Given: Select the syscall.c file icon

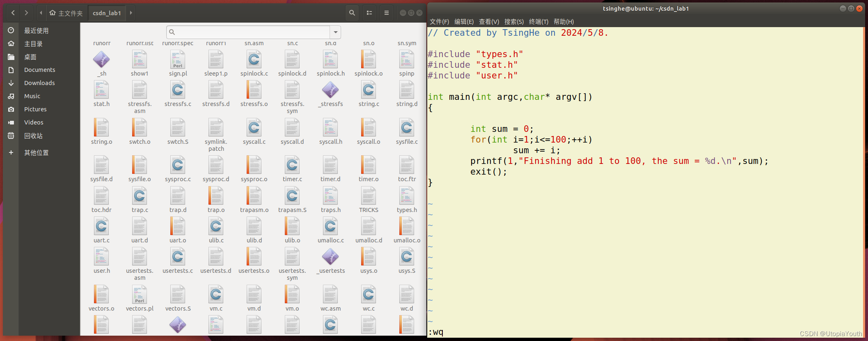Looking at the screenshot, I should [254, 128].
